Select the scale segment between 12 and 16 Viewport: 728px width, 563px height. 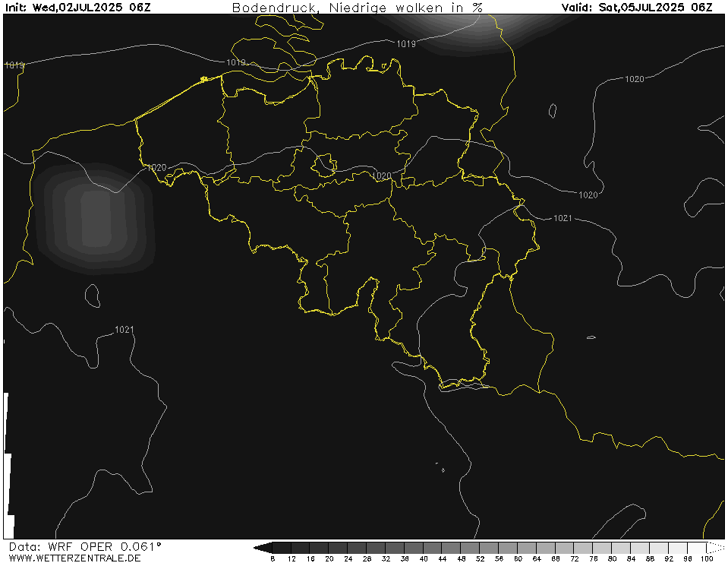pyautogui.click(x=301, y=548)
